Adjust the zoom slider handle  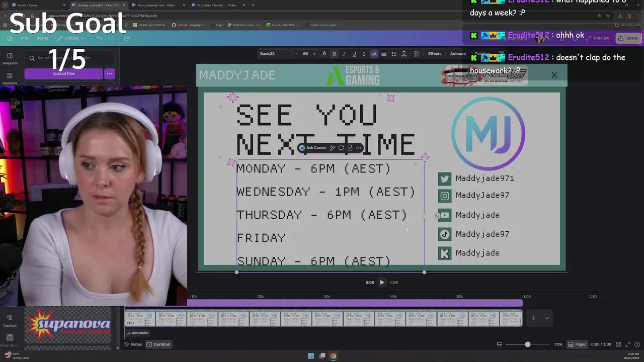527,344
